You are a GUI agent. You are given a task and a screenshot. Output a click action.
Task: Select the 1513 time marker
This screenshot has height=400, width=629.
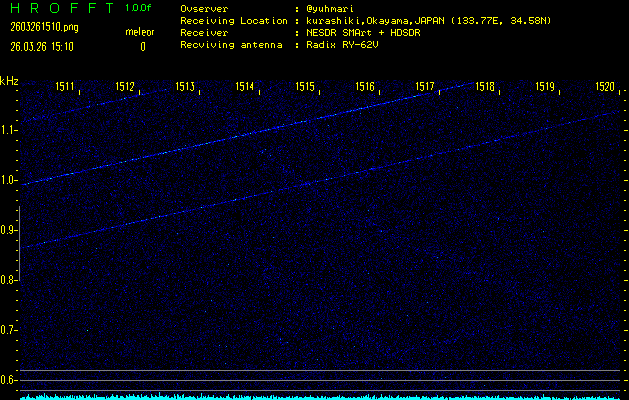tap(185, 88)
